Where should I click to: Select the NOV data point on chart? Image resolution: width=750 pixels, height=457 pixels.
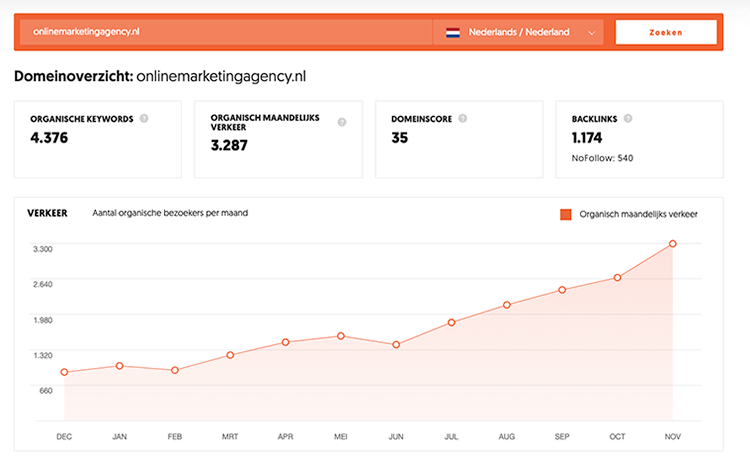(673, 244)
